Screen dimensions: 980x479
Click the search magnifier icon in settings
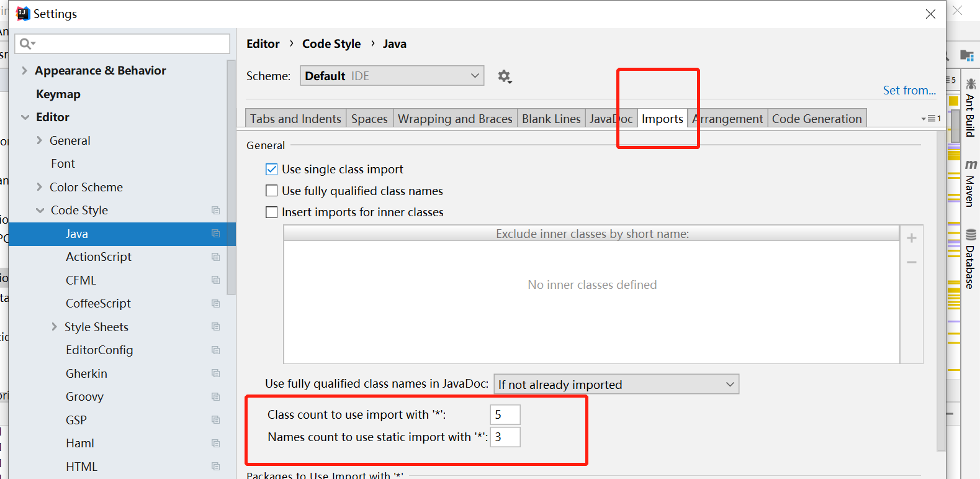(27, 43)
